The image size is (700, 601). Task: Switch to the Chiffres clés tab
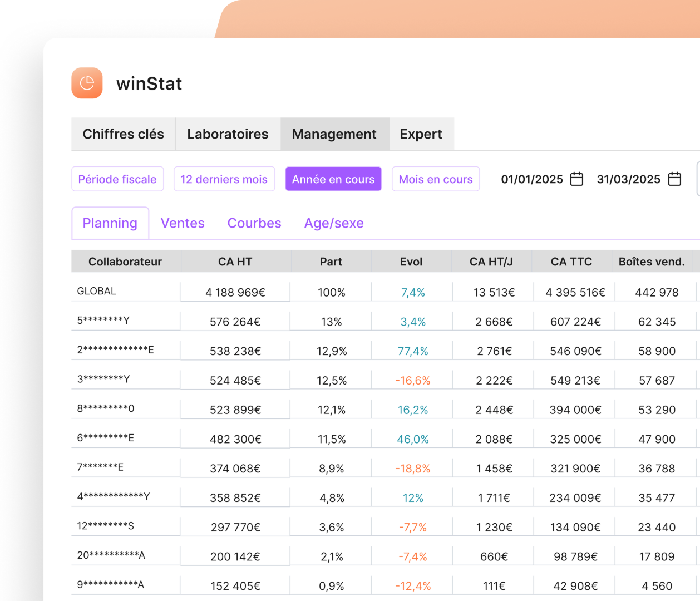[123, 134]
